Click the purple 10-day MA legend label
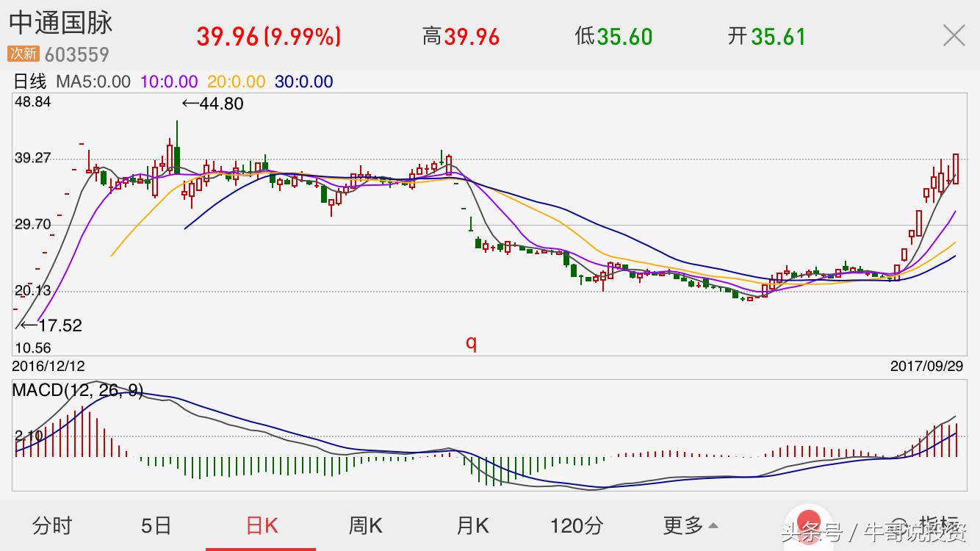Viewport: 980px width, 551px height. point(169,82)
